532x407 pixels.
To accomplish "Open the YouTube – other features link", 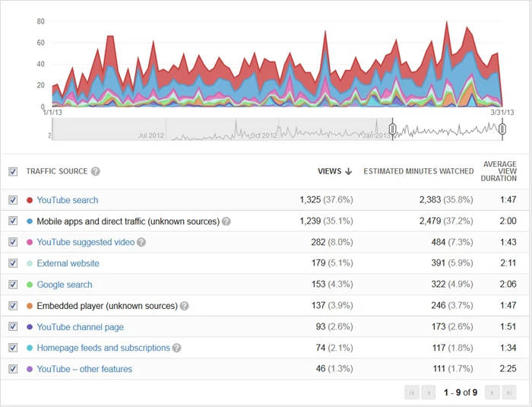I will pyautogui.click(x=84, y=369).
